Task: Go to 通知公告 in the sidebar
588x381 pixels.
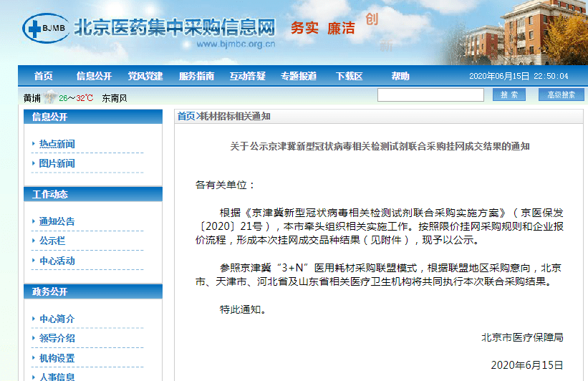Action: coord(57,221)
